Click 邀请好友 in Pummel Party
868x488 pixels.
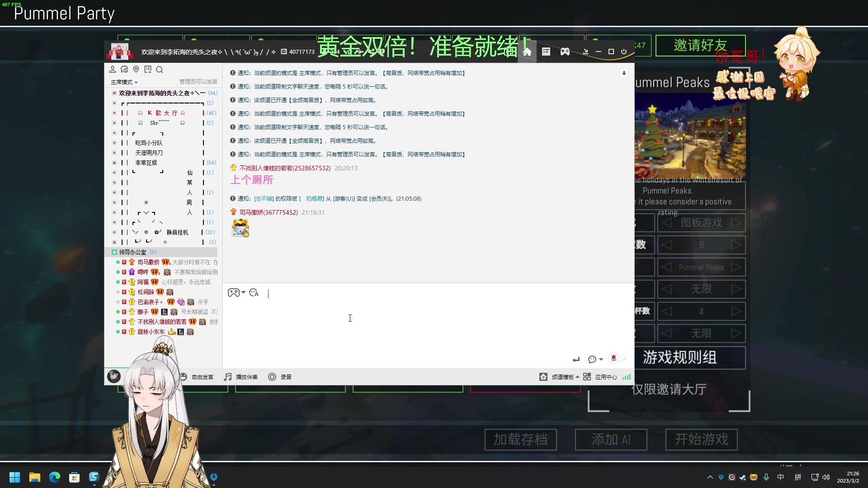pos(700,45)
